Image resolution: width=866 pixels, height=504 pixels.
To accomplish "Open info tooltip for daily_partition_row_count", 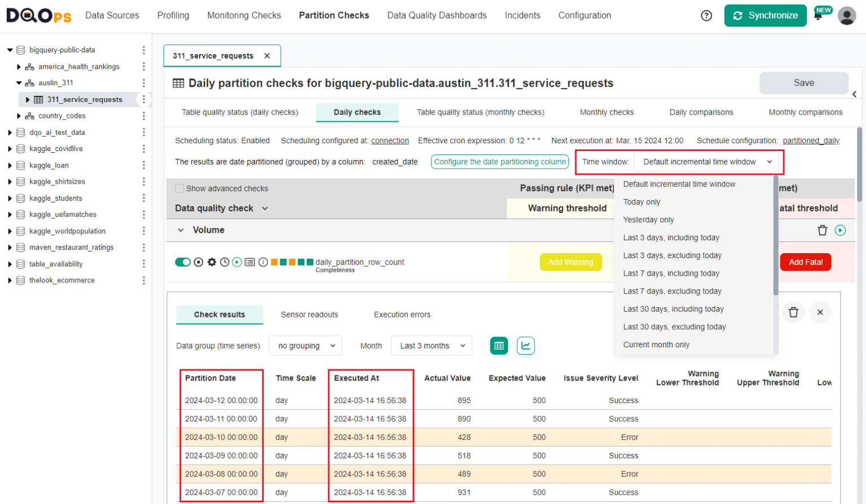I will tap(263, 262).
